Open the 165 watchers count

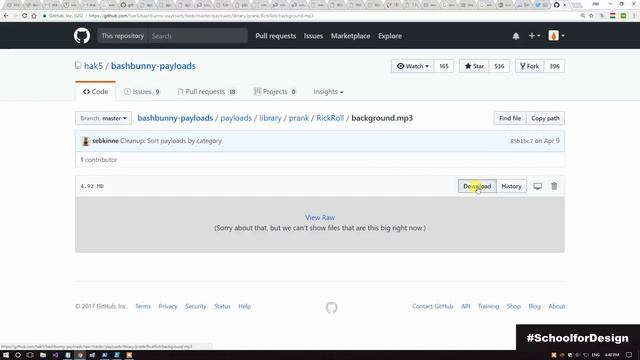tap(444, 66)
